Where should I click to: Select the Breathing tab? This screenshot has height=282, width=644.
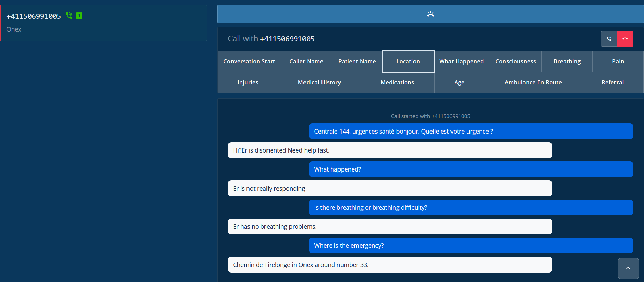[567, 61]
